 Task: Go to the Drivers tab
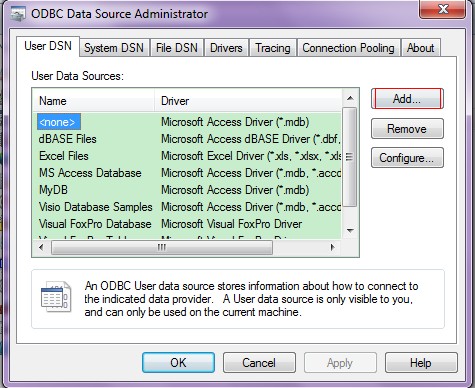[226, 48]
